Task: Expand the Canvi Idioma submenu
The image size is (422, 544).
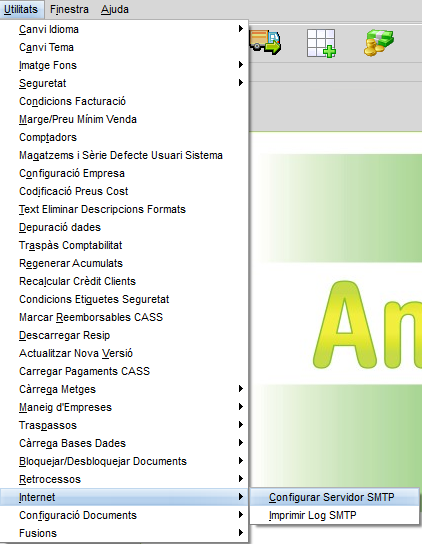Action: pyautogui.click(x=124, y=29)
